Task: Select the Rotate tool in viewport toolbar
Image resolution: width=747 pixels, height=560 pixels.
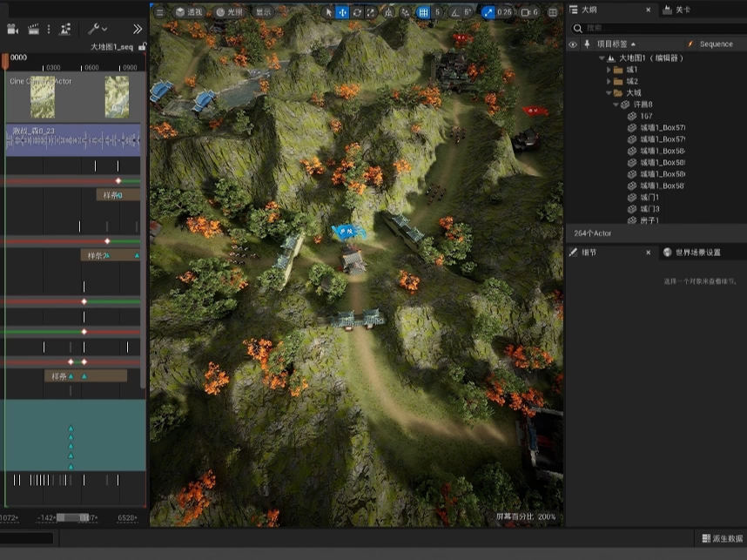Action: pos(357,13)
